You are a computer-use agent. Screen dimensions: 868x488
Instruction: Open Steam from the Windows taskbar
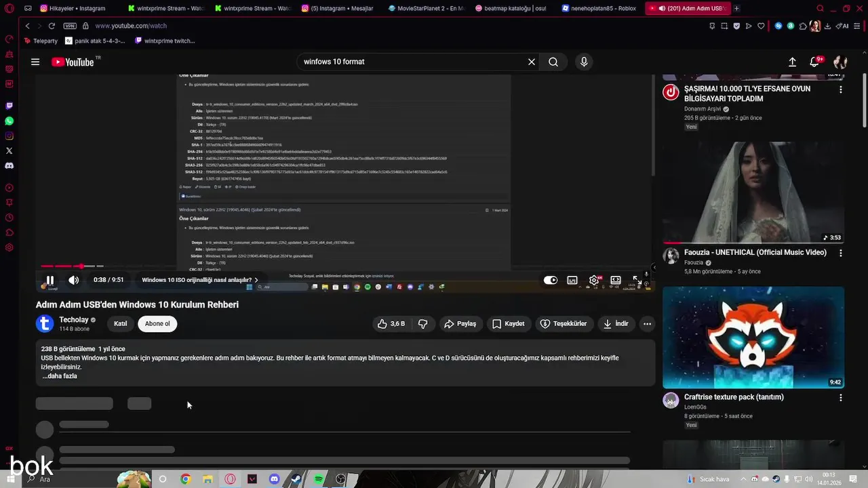tap(296, 479)
